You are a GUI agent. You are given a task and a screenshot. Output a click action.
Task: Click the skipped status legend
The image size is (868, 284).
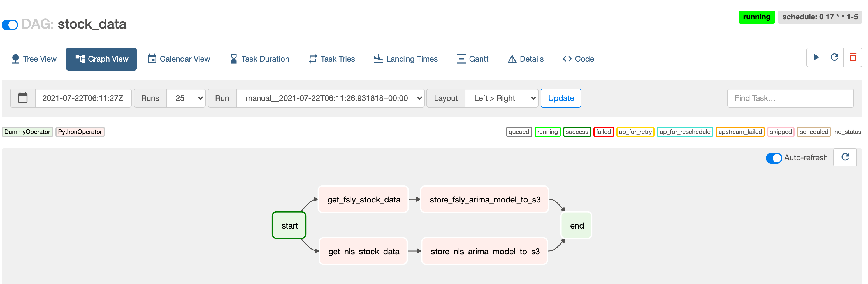click(x=781, y=132)
